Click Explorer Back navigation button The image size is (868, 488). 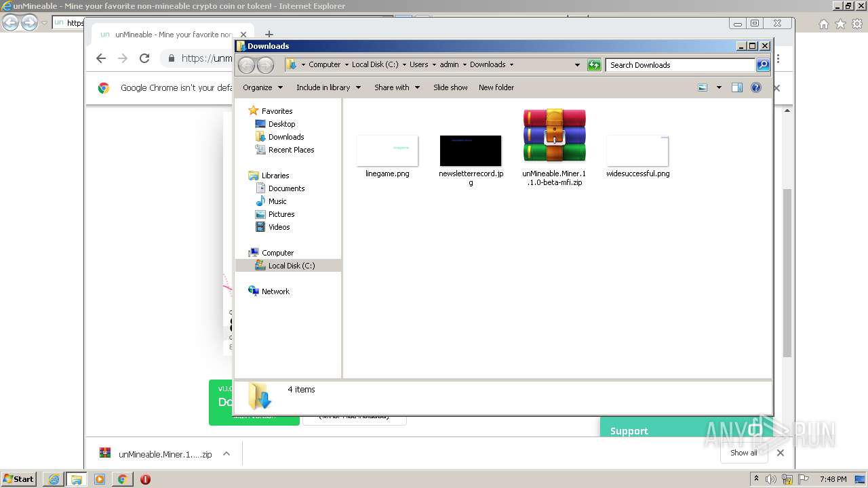pos(247,65)
